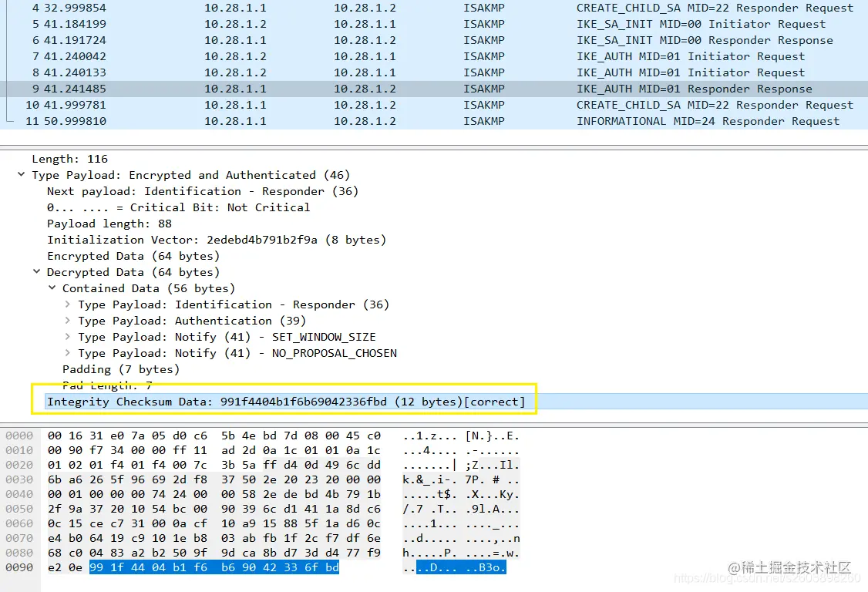Click hex bytes in offset 0010 row
The height and width of the screenshot is (592, 868).
pos(214,450)
